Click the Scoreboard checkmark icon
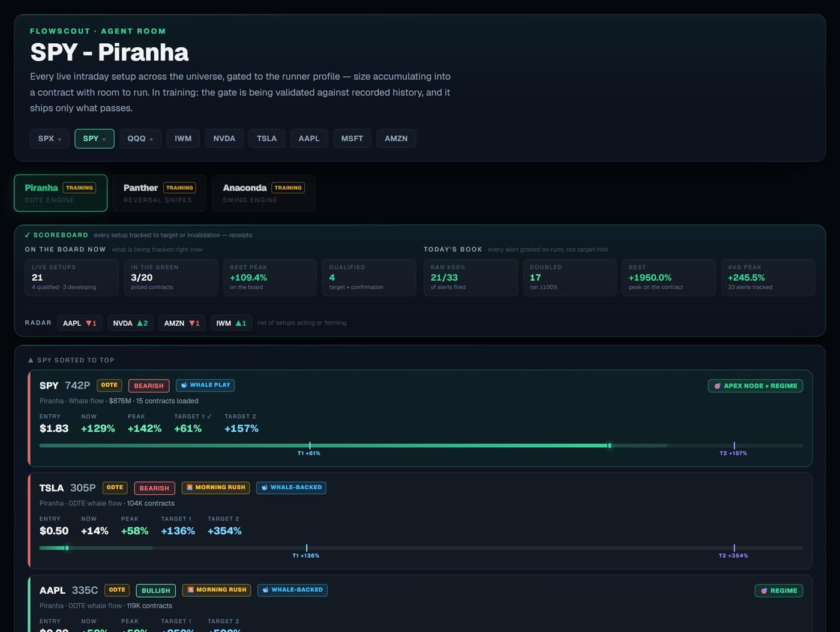The image size is (840, 632). pyautogui.click(x=28, y=235)
